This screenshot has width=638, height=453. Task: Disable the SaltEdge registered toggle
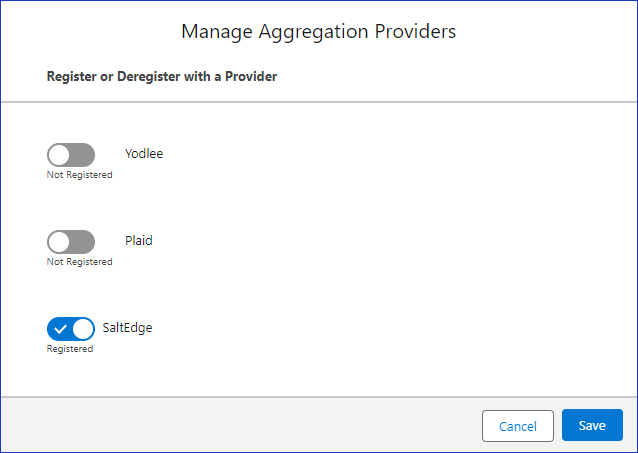click(71, 329)
